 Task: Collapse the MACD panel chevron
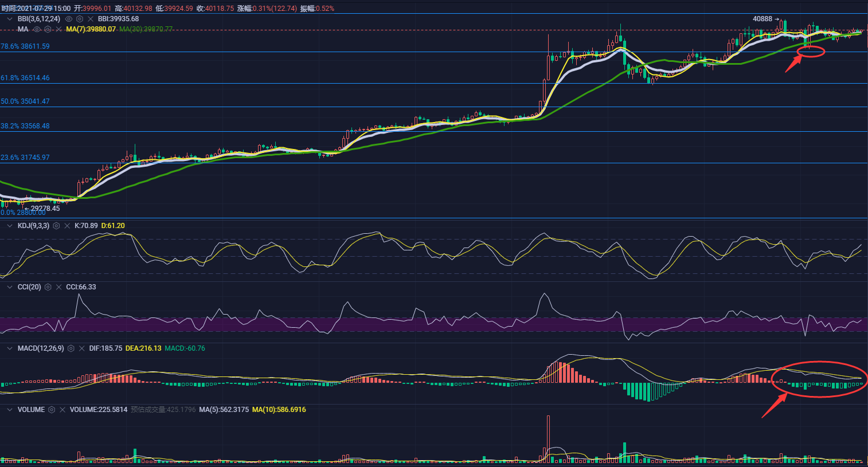10,348
